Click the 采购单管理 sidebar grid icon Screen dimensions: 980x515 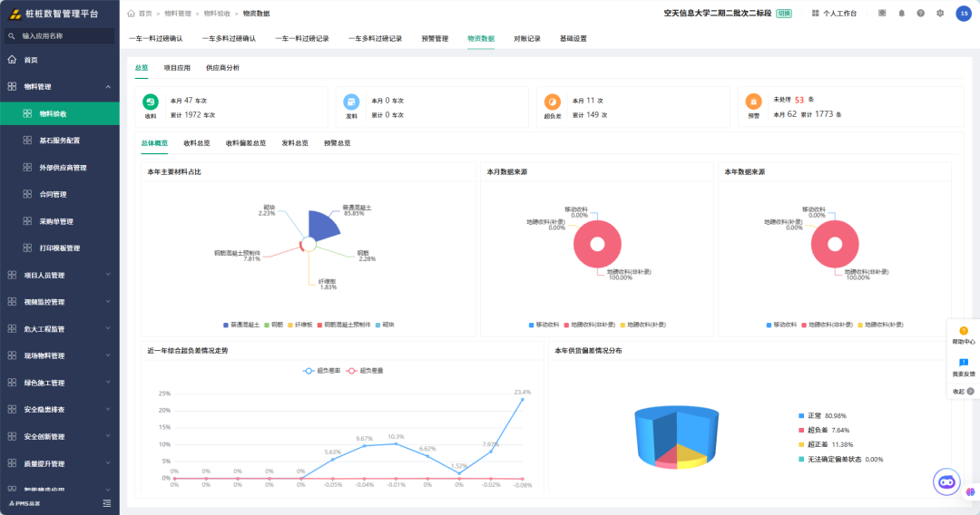(27, 221)
